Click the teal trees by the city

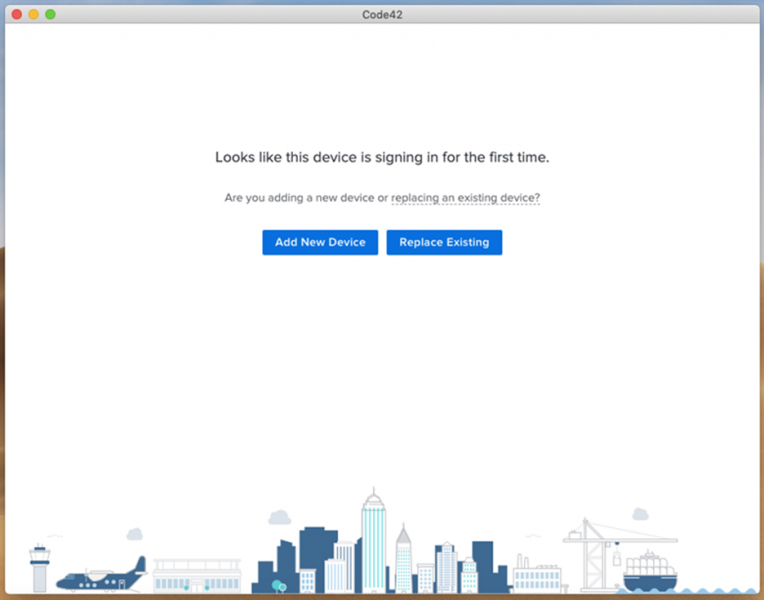(x=279, y=585)
